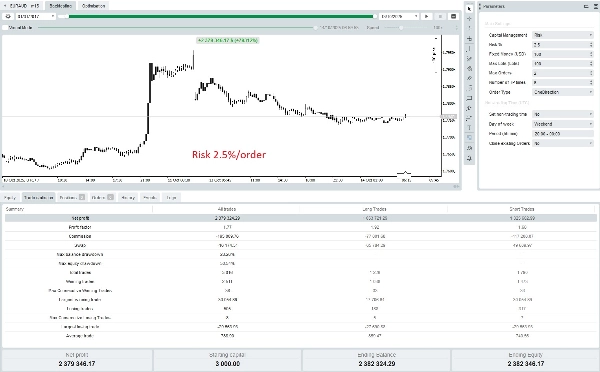Open the History tab
This screenshot has height=372, width=600.
pyautogui.click(x=128, y=197)
